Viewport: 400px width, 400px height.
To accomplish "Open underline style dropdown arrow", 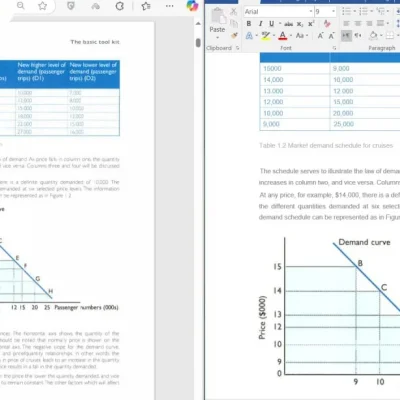I will (x=280, y=24).
